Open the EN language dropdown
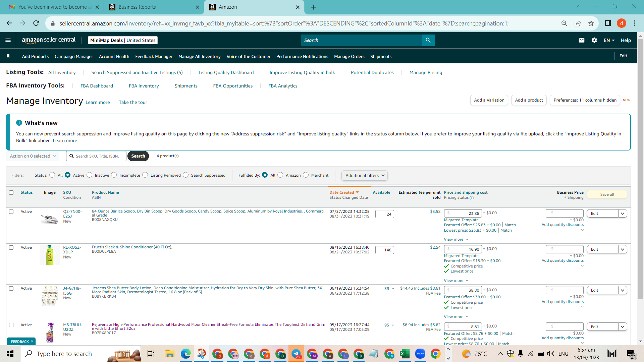644x362 pixels. [x=609, y=40]
